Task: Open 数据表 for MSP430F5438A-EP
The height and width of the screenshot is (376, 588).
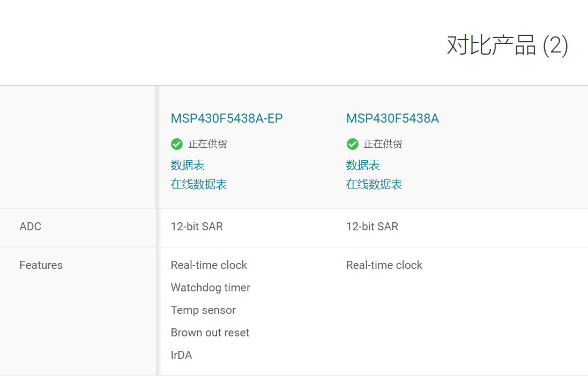Action: pos(188,165)
